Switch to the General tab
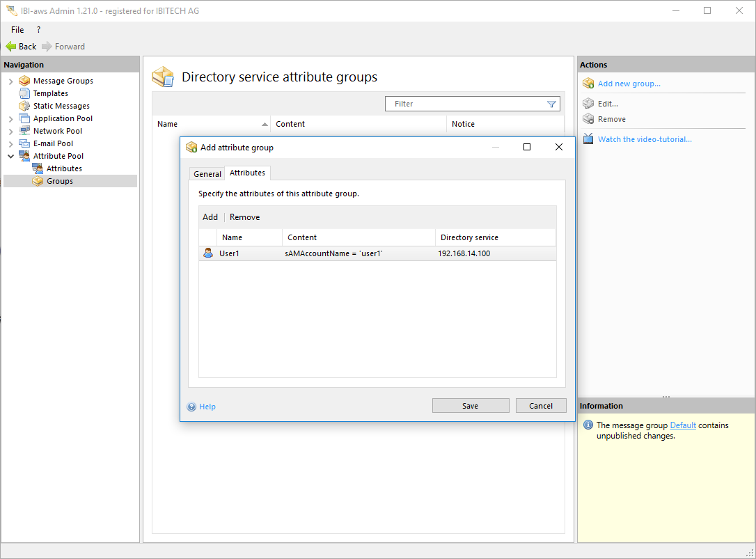The width and height of the screenshot is (756, 559). pyautogui.click(x=207, y=174)
